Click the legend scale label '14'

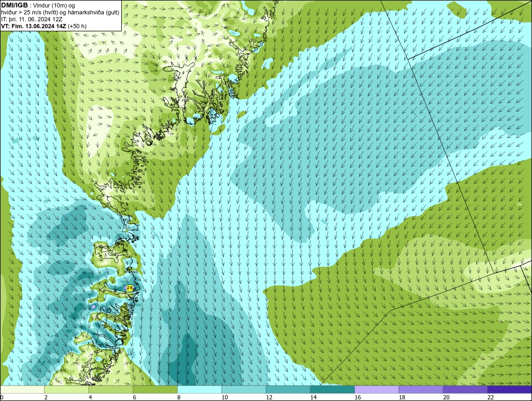click(x=313, y=398)
